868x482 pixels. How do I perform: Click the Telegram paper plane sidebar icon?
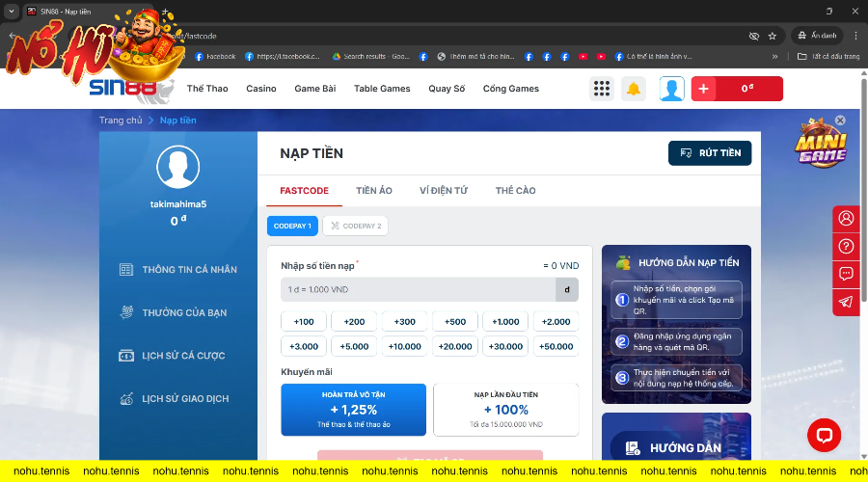point(846,302)
